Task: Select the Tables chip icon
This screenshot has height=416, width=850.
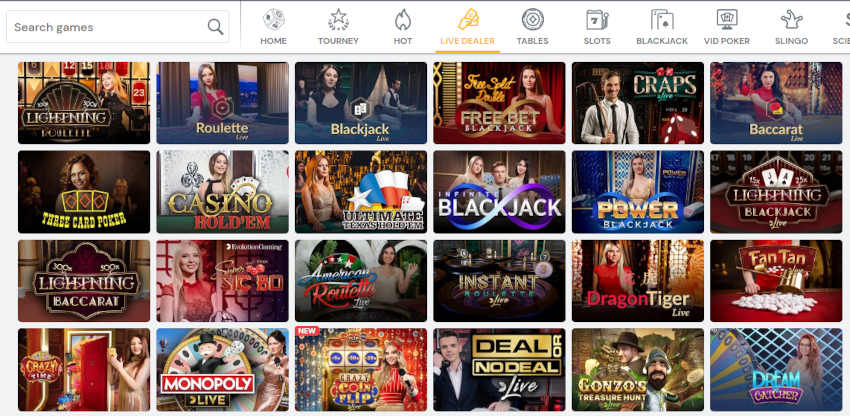Action: pos(532,20)
